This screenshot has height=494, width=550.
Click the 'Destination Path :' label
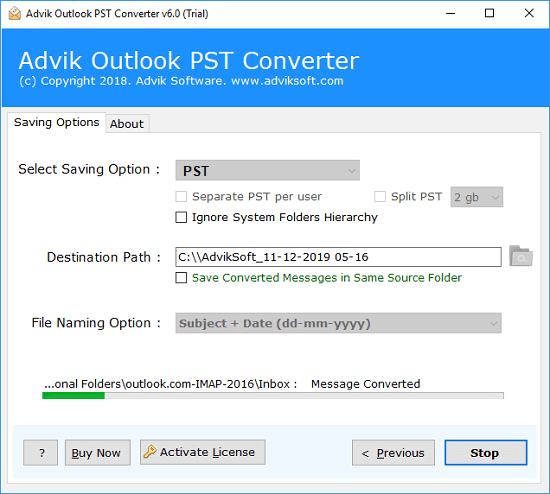[104, 257]
